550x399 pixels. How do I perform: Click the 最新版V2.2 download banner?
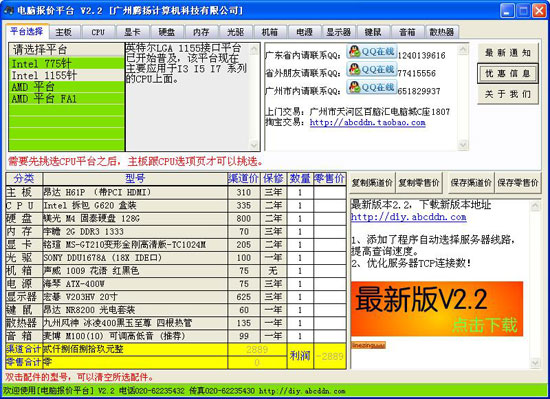coord(437,309)
